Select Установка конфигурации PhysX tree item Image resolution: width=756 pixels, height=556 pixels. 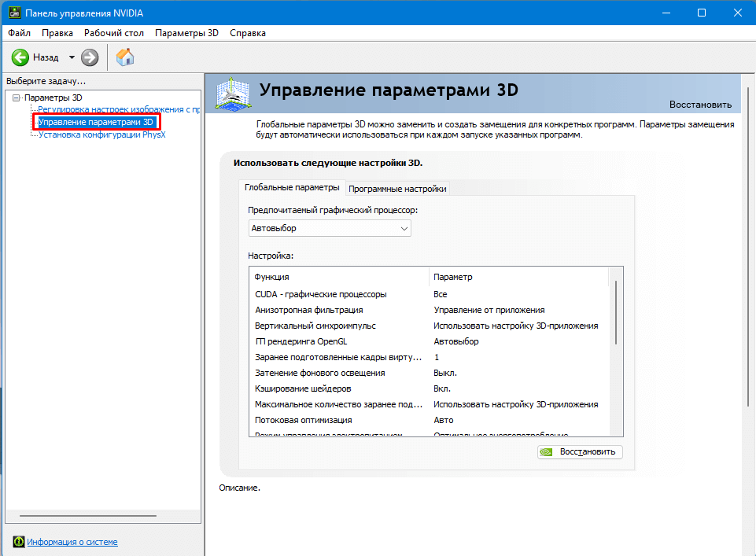click(102, 134)
